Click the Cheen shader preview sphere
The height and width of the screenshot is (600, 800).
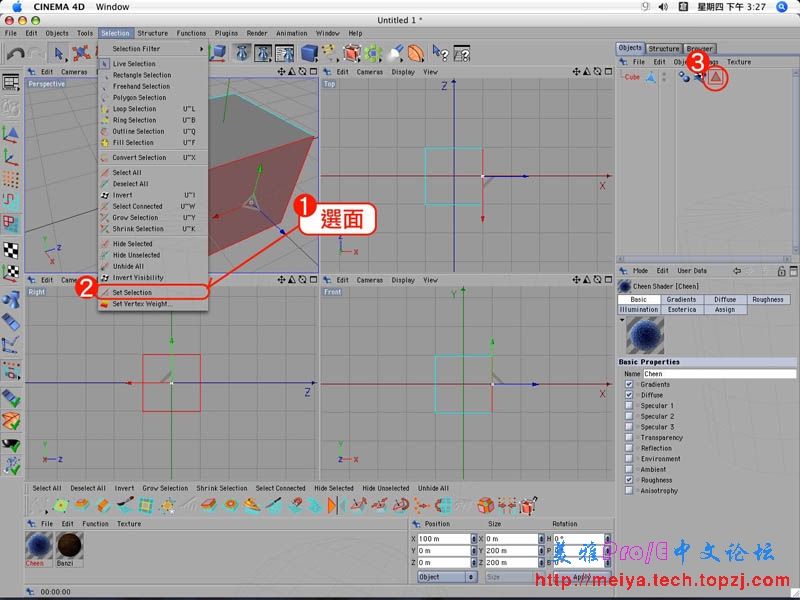click(x=645, y=335)
